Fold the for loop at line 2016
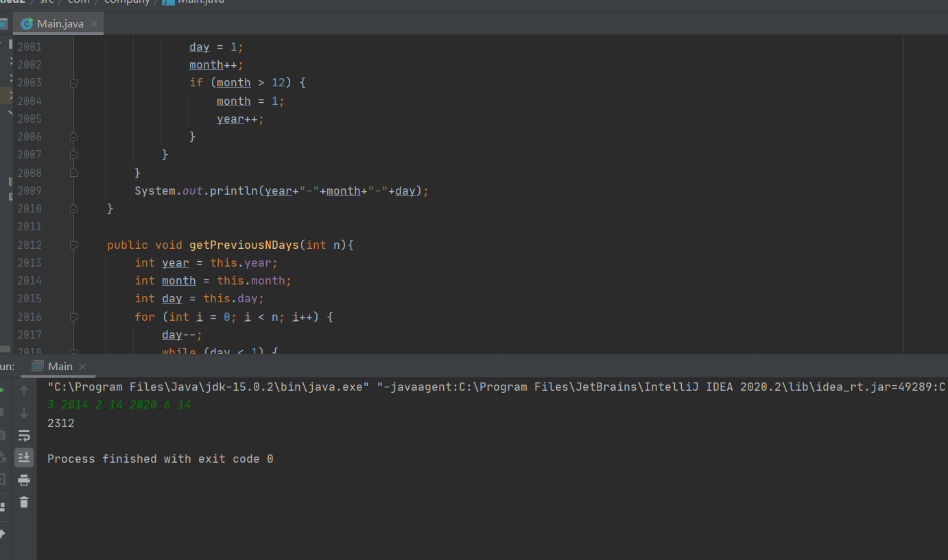Screen dimensions: 948x560 click(73, 317)
